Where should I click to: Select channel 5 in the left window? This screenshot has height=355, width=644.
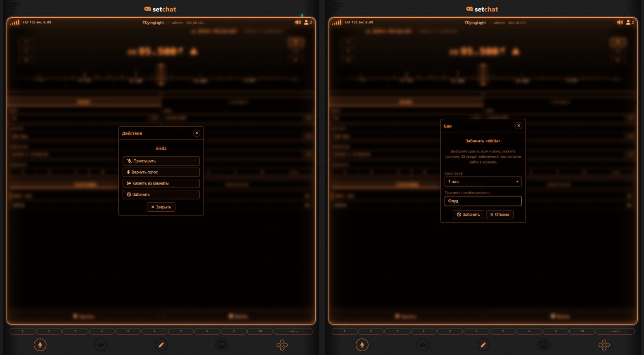(x=128, y=331)
